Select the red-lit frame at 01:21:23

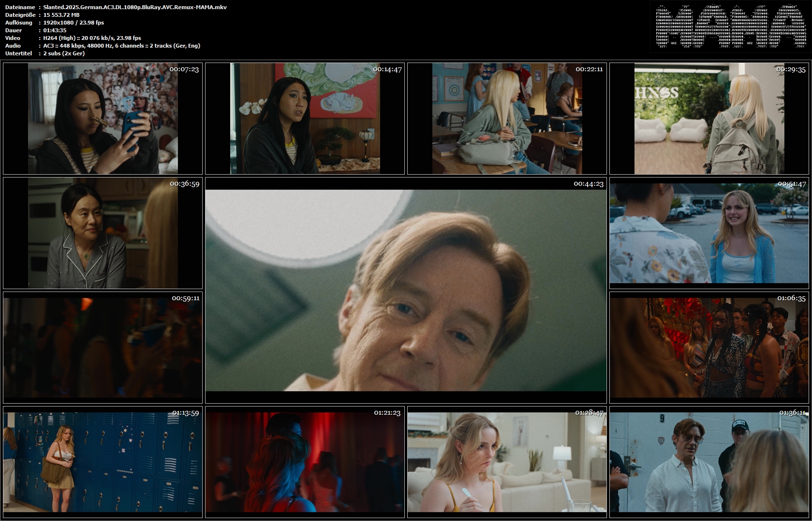tap(305, 462)
